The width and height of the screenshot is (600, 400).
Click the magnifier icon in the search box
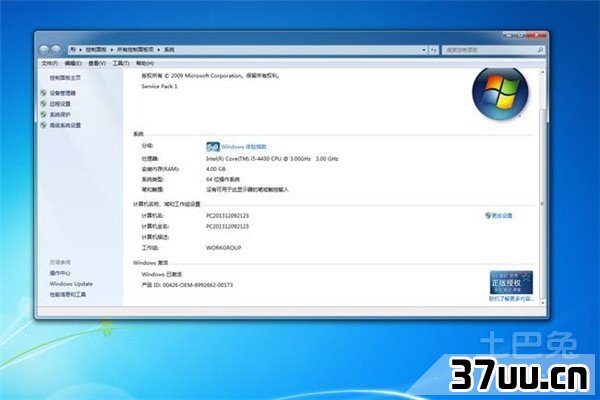coord(540,50)
